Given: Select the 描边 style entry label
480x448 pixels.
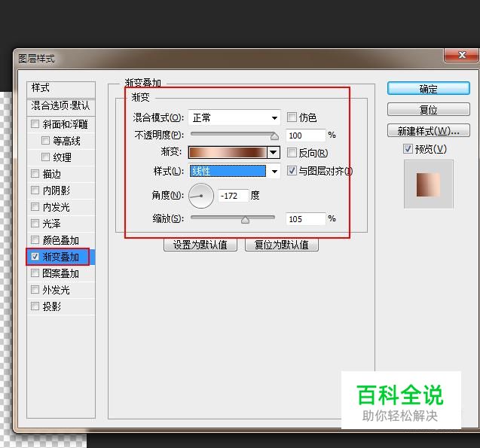Looking at the screenshot, I should pos(52,174).
